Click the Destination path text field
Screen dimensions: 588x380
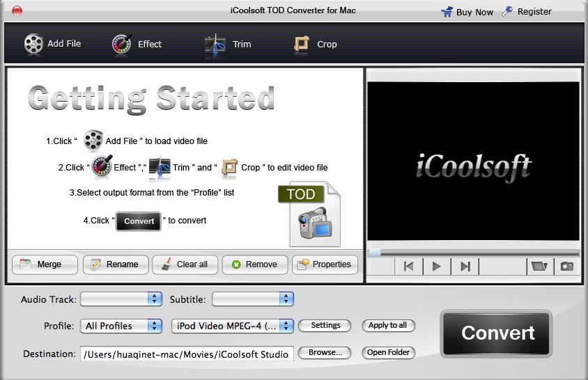point(186,354)
